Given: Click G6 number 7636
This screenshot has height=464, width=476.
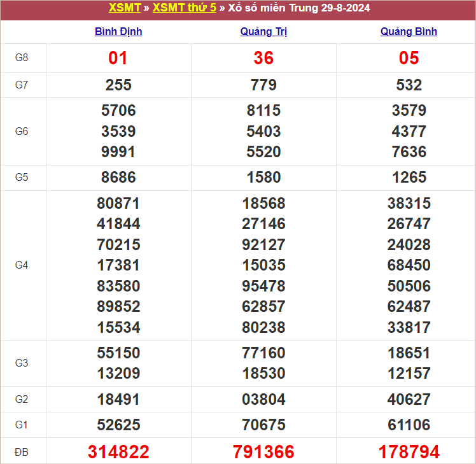Looking at the screenshot, I should (x=409, y=152).
